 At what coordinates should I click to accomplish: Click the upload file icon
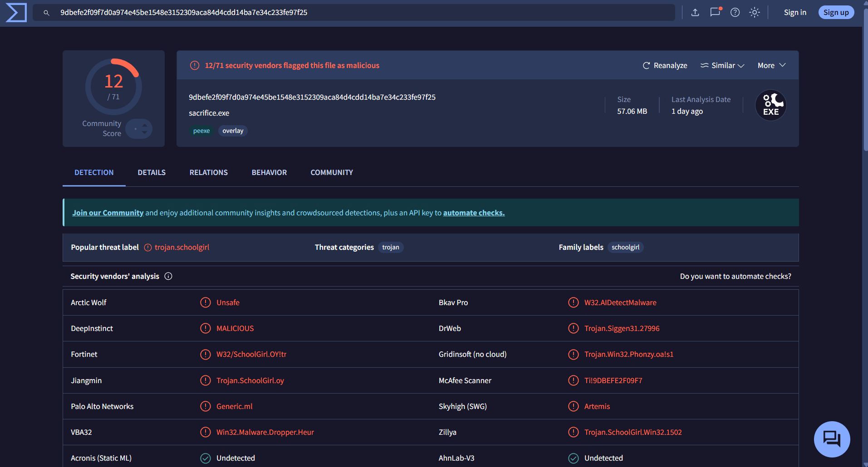coord(695,12)
